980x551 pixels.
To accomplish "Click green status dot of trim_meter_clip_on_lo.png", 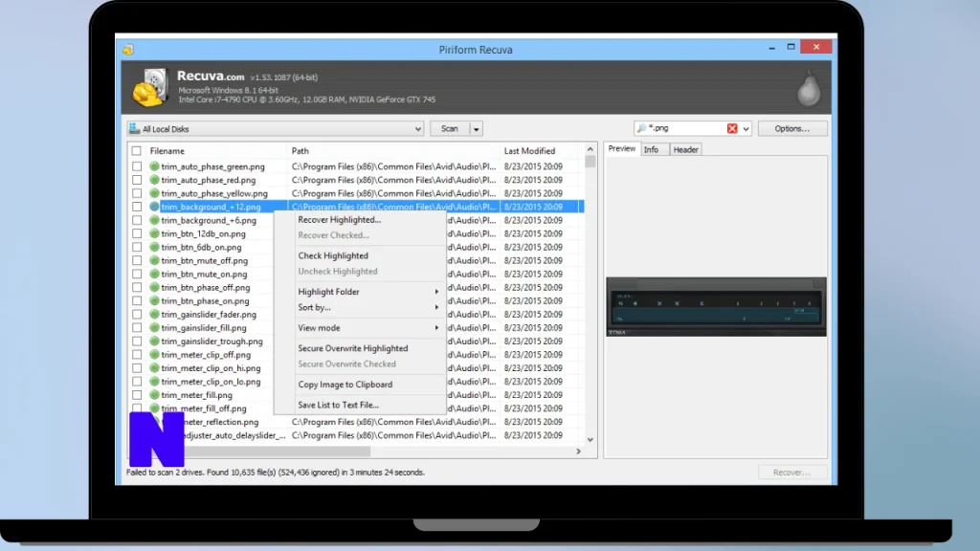I will (154, 381).
